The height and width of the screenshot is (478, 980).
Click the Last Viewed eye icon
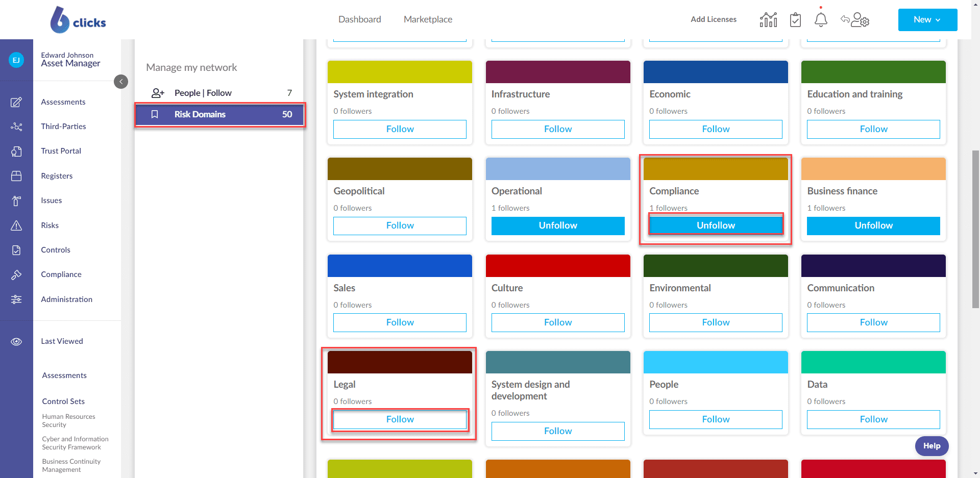tap(16, 341)
